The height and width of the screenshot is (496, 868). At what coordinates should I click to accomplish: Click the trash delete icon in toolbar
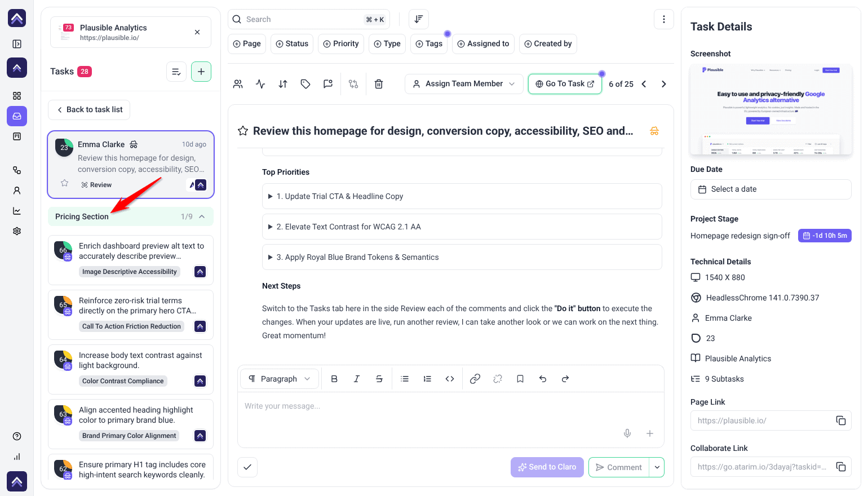(x=379, y=84)
